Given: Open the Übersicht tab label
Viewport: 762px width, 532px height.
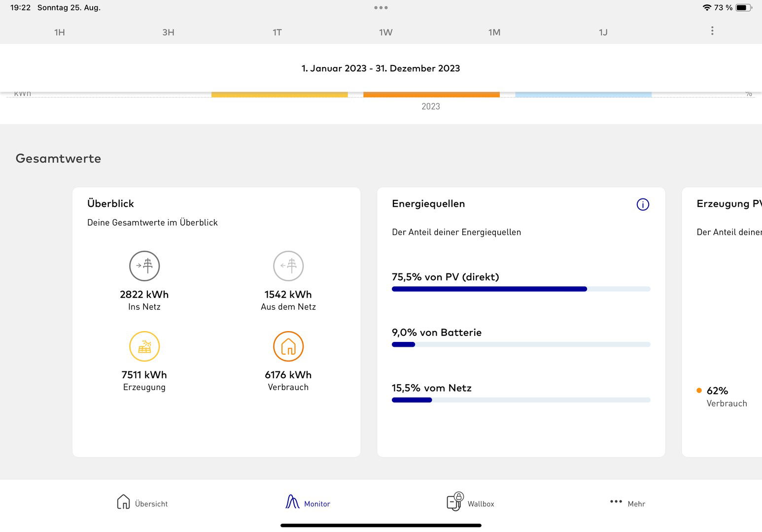Looking at the screenshot, I should (151, 504).
